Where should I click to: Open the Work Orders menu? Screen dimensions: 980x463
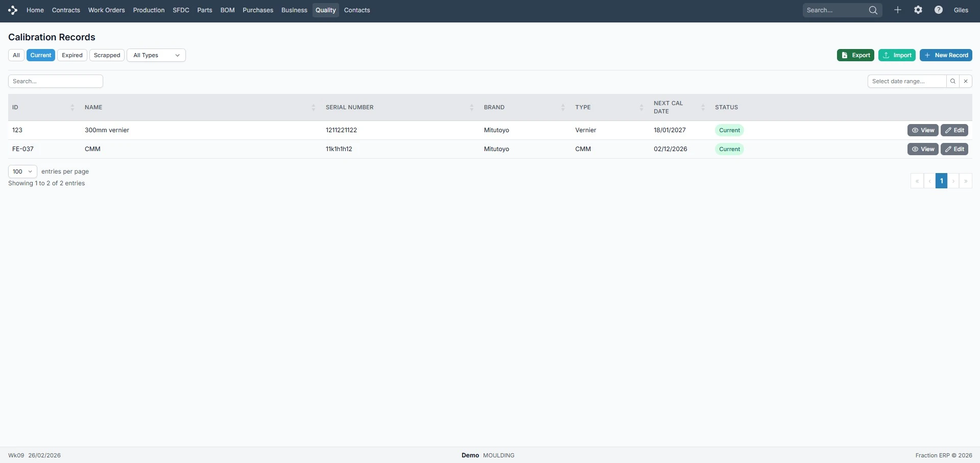coord(106,10)
